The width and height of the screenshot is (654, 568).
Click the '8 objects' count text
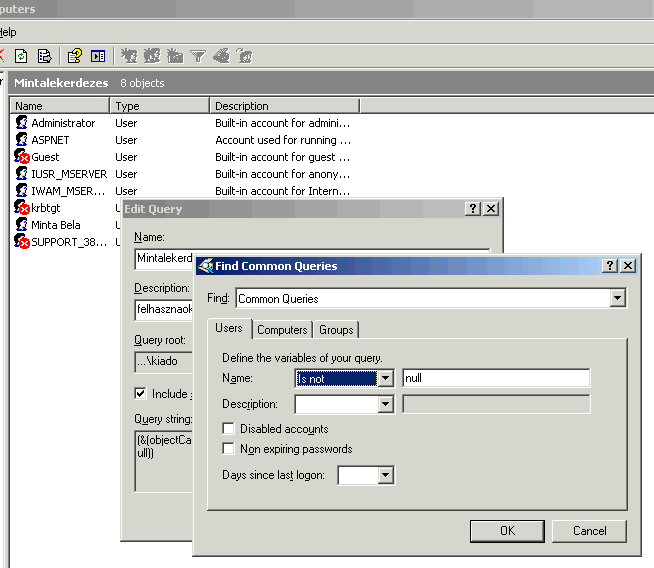(142, 83)
